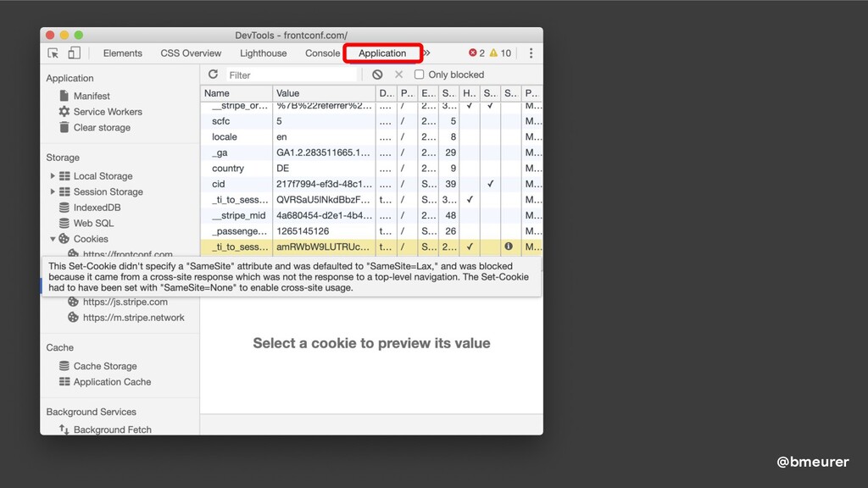The image size is (868, 488).
Task: Enable the Only blocked checkbox
Action: [x=419, y=75]
